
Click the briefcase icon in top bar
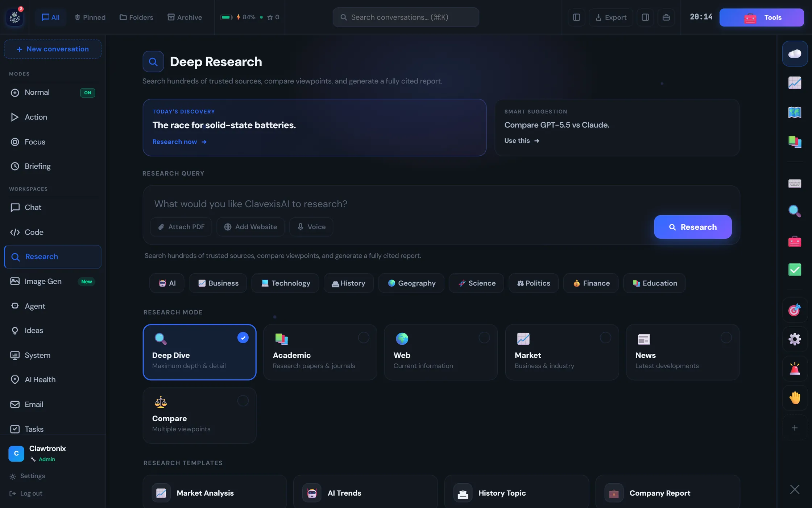[666, 17]
